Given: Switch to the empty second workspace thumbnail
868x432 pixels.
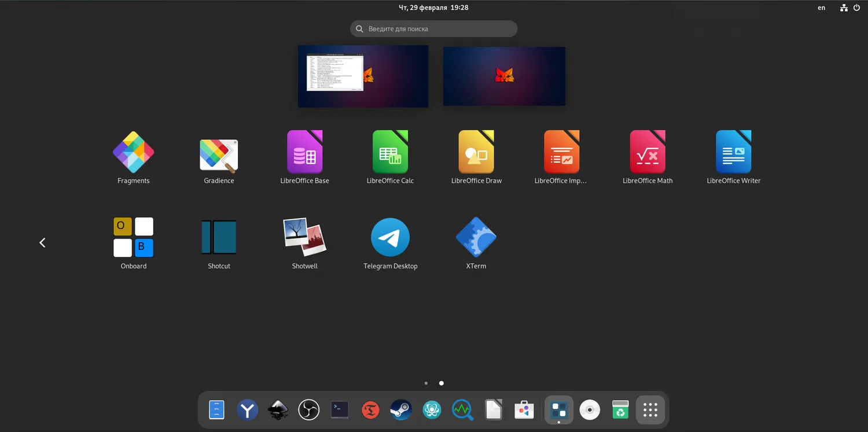Looking at the screenshot, I should click(x=504, y=76).
